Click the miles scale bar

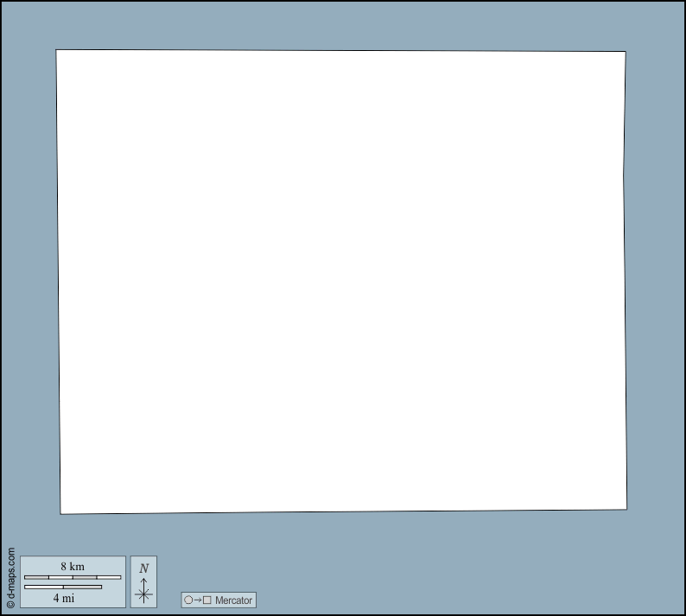pos(63,587)
